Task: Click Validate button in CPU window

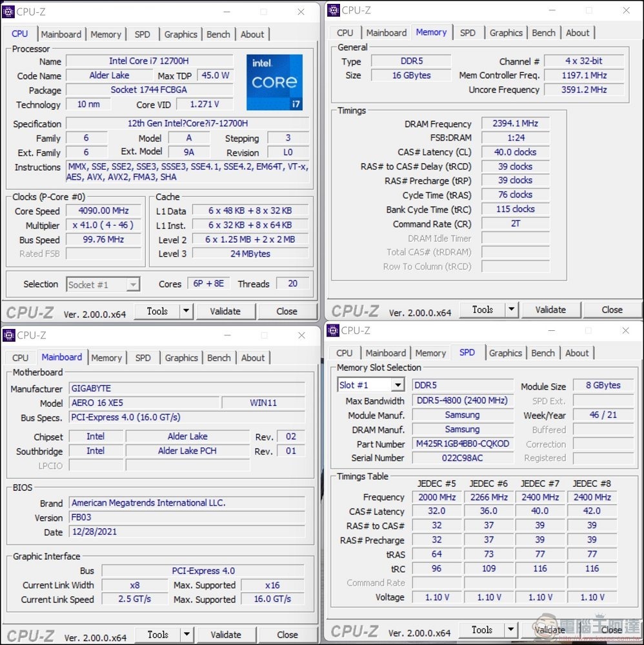Action: [x=225, y=311]
